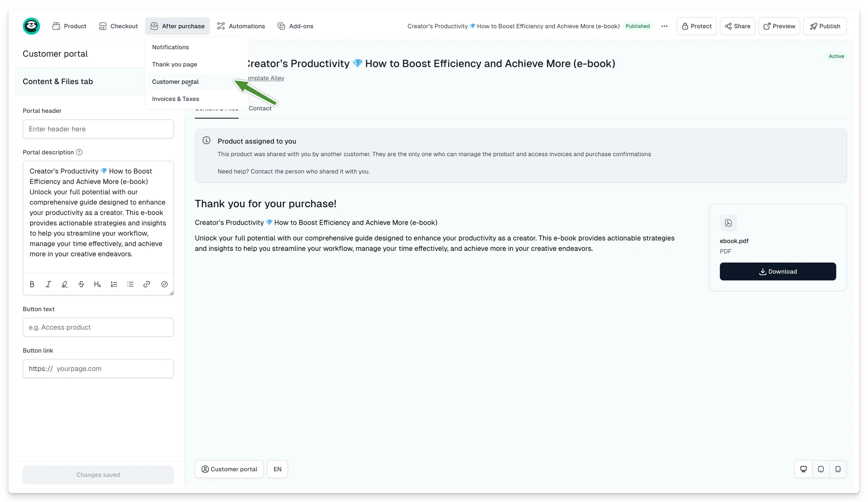Toggle bold formatting in description editor
The image size is (868, 502).
pos(32,284)
